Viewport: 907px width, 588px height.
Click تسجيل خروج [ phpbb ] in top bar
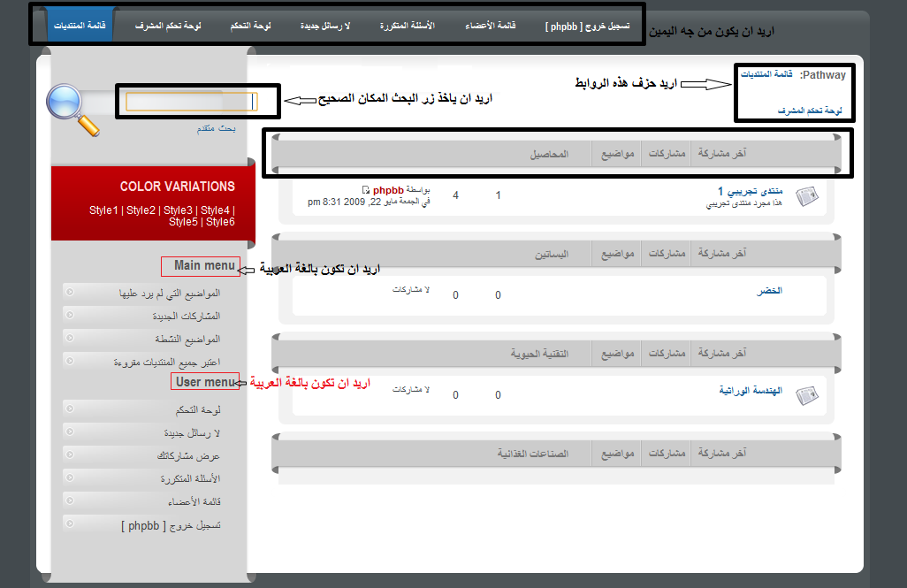click(587, 26)
